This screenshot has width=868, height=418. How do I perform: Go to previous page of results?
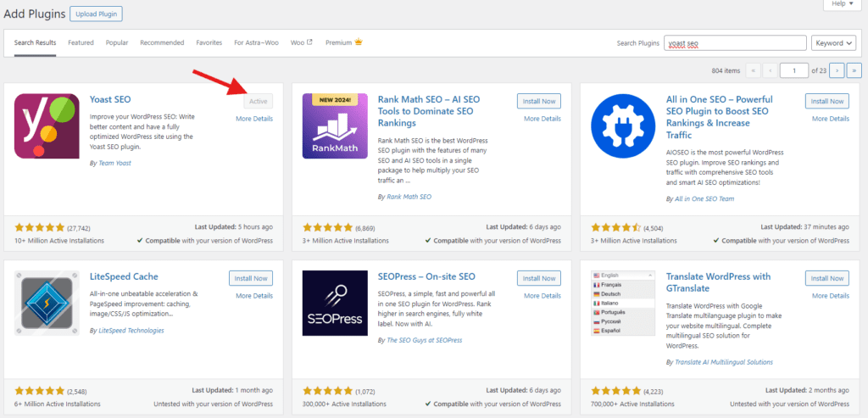(x=770, y=71)
